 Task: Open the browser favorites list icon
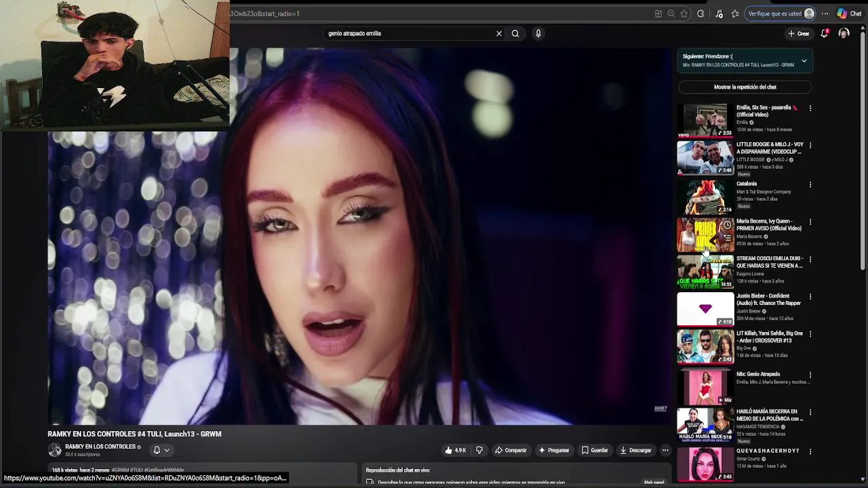click(x=735, y=14)
